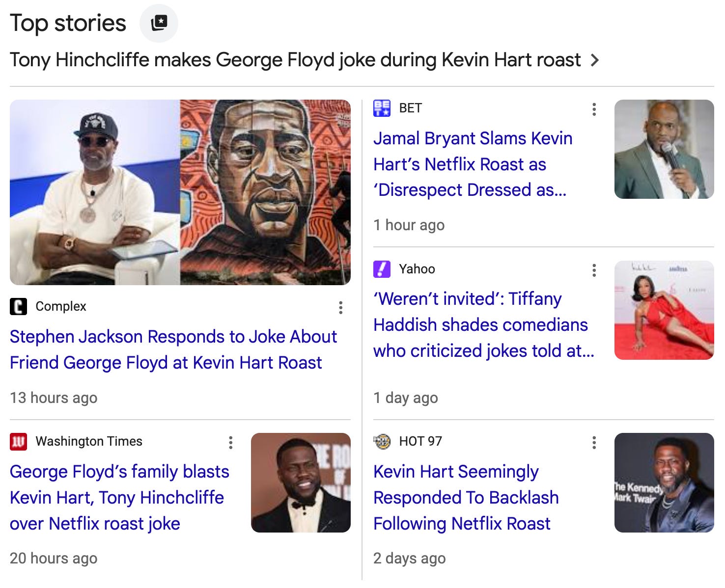The image size is (725, 588).
Task: Open the Complex publisher logo icon
Action: [x=19, y=307]
